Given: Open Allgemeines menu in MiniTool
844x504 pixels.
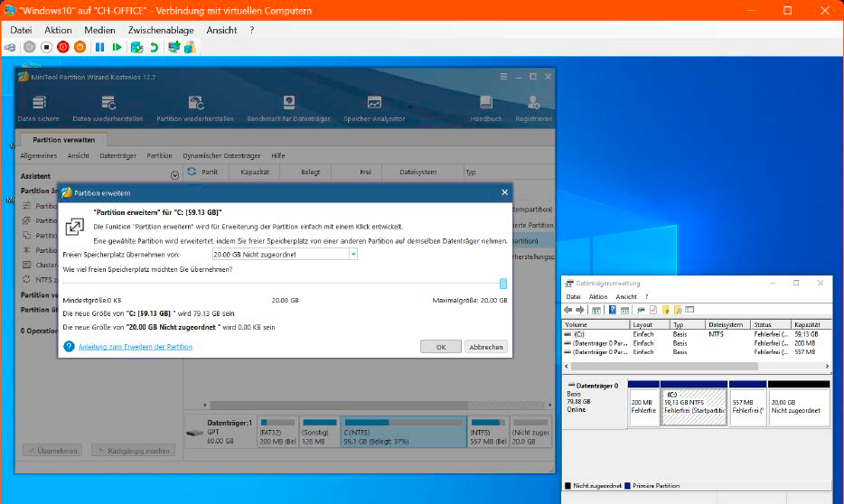Looking at the screenshot, I should coord(38,155).
